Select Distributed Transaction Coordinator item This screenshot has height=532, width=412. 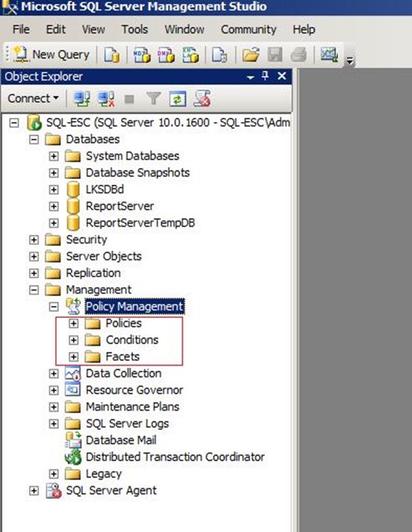[175, 457]
